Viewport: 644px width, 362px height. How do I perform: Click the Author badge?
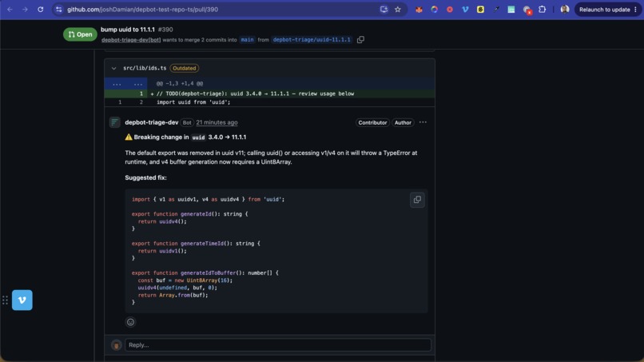tap(403, 122)
